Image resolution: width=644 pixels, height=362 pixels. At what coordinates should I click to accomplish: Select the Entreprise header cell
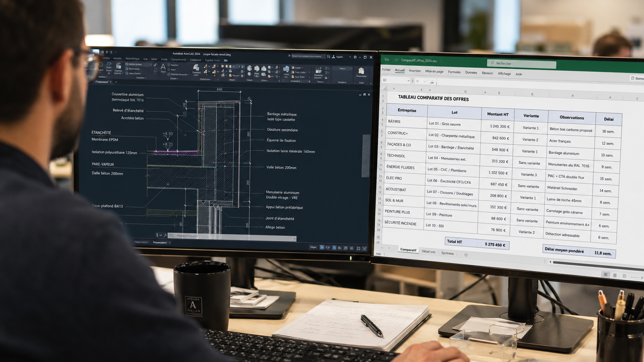407,110
